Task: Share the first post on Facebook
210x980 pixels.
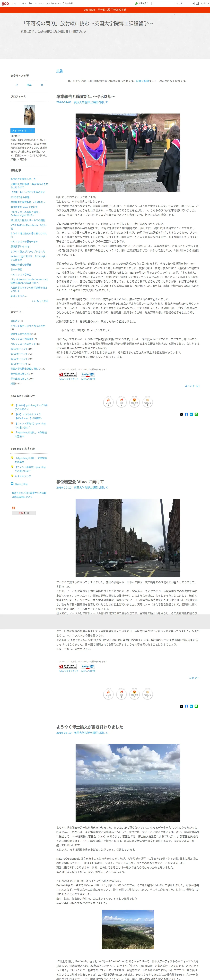Action: point(186,414)
